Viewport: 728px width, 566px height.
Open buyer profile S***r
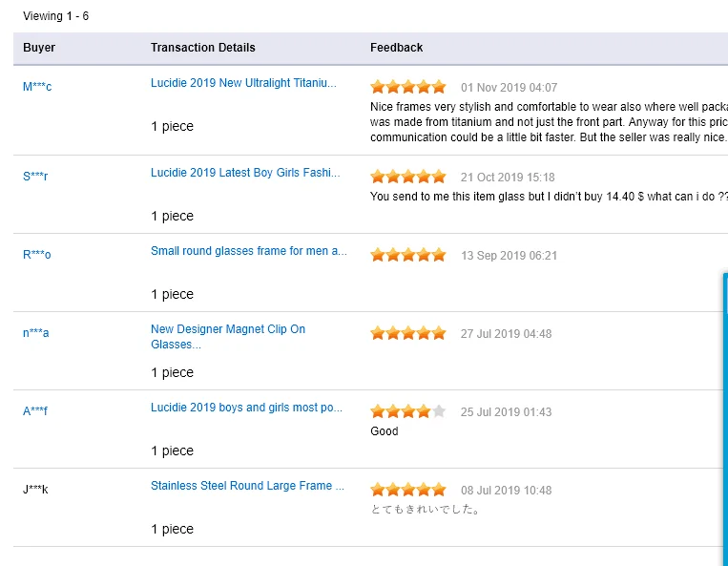click(35, 176)
